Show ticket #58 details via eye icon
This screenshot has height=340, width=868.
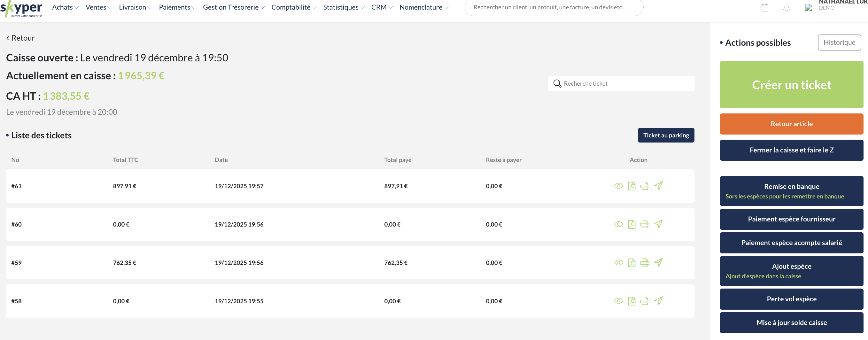618,301
